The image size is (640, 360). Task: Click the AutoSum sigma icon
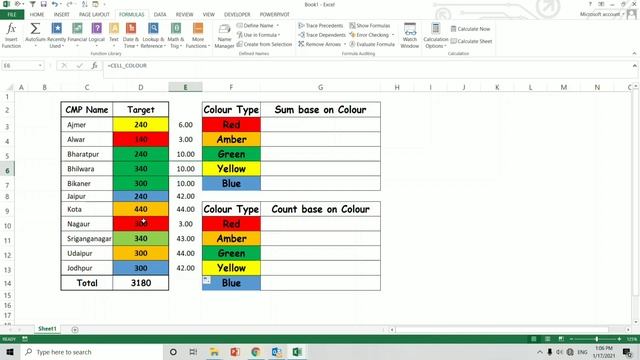(x=35, y=29)
